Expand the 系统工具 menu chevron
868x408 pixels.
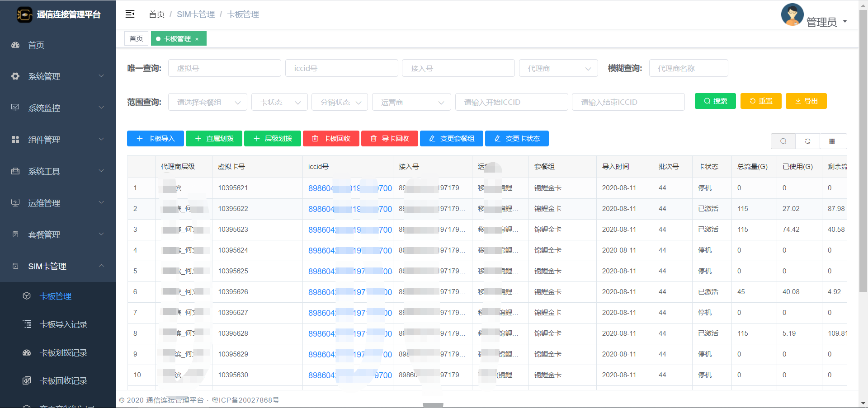[x=101, y=171]
